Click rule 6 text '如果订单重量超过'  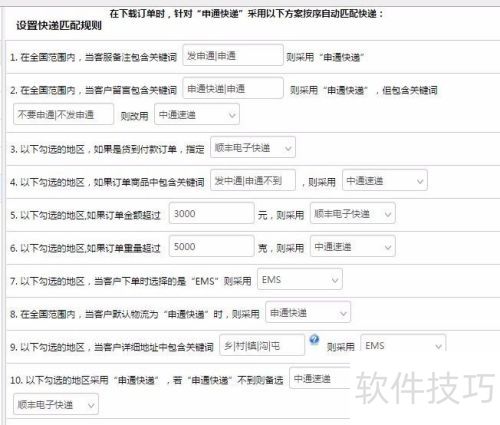click(124, 248)
